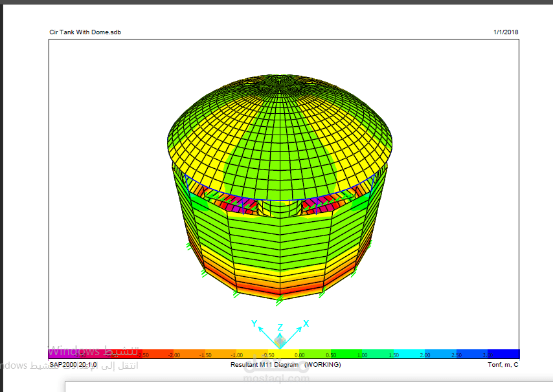Image resolution: width=553 pixels, height=392 pixels.
Task: Click the '-1.50' value on the legend
Action: (206, 355)
